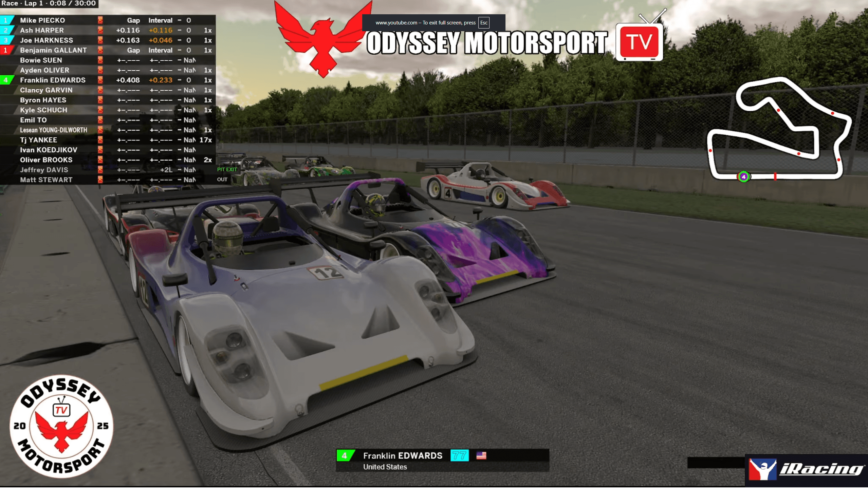Click the car brand icon next to Joe HARKNESS
Screen dimensions: 868x488
100,40
